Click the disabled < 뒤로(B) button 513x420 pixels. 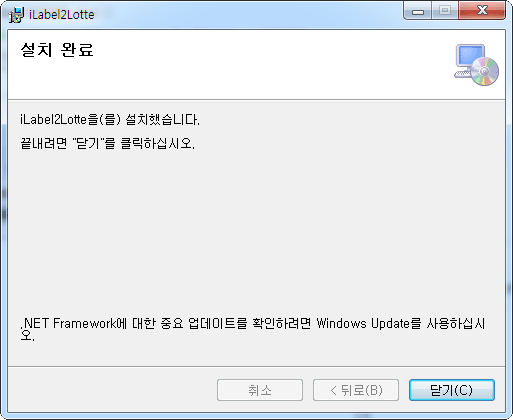point(356,390)
